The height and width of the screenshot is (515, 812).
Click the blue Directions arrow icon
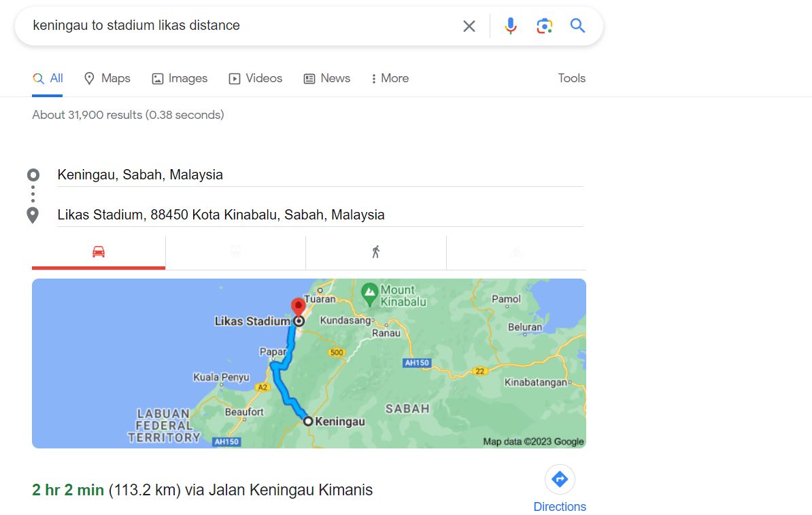[x=560, y=479]
